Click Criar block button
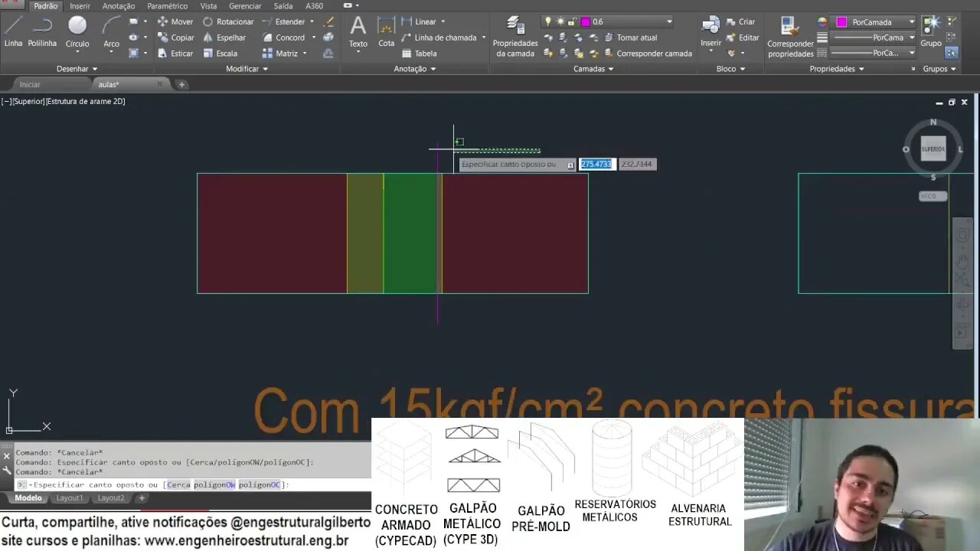The height and width of the screenshot is (551, 980). (x=740, y=21)
